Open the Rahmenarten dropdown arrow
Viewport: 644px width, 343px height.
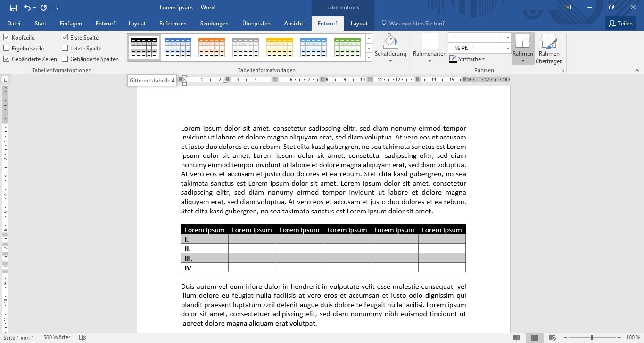(x=429, y=61)
